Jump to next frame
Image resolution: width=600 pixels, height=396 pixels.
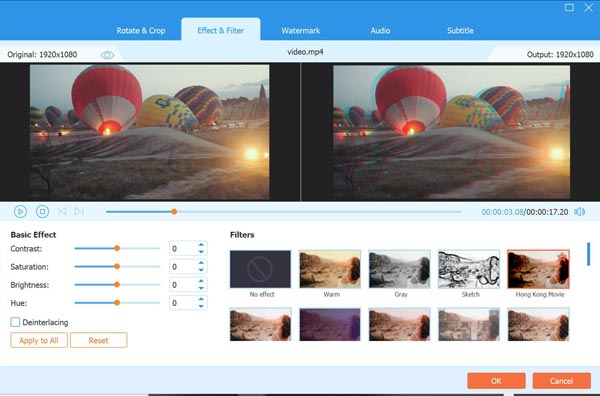coord(79,211)
